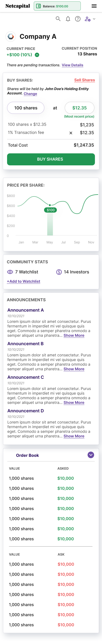Open the hamburger menu

click(94, 6)
